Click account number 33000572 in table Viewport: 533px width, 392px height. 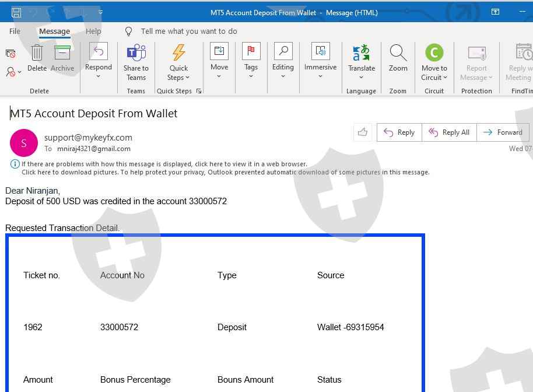pyautogui.click(x=119, y=327)
